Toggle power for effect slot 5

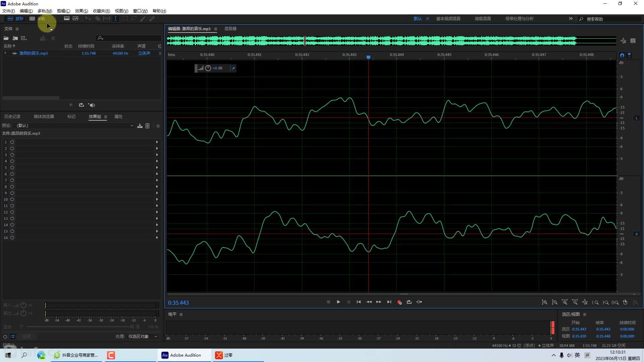coord(12,168)
